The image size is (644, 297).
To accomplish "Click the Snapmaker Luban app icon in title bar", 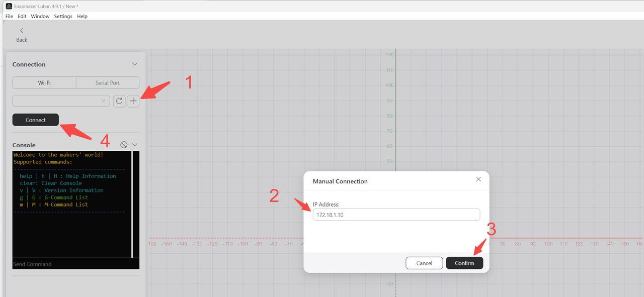I will tap(9, 6).
